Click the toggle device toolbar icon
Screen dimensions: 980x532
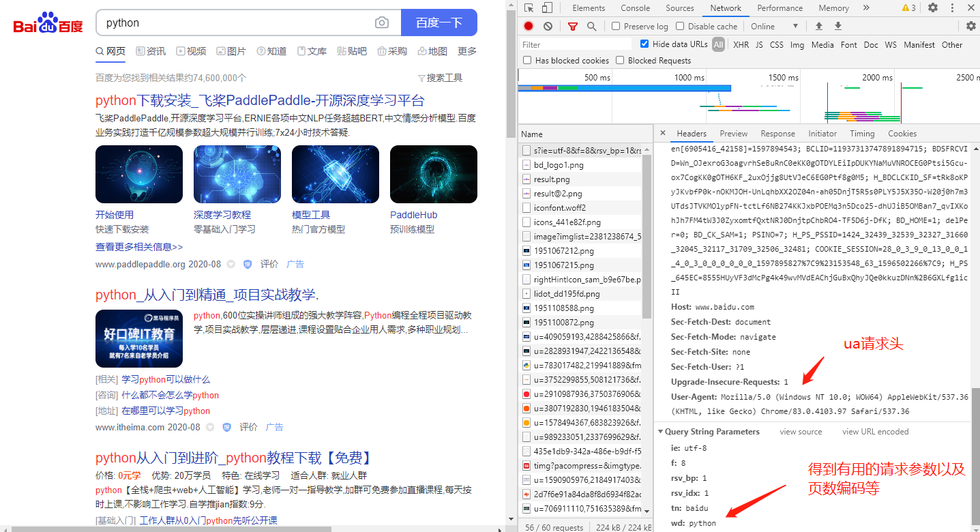coord(546,8)
